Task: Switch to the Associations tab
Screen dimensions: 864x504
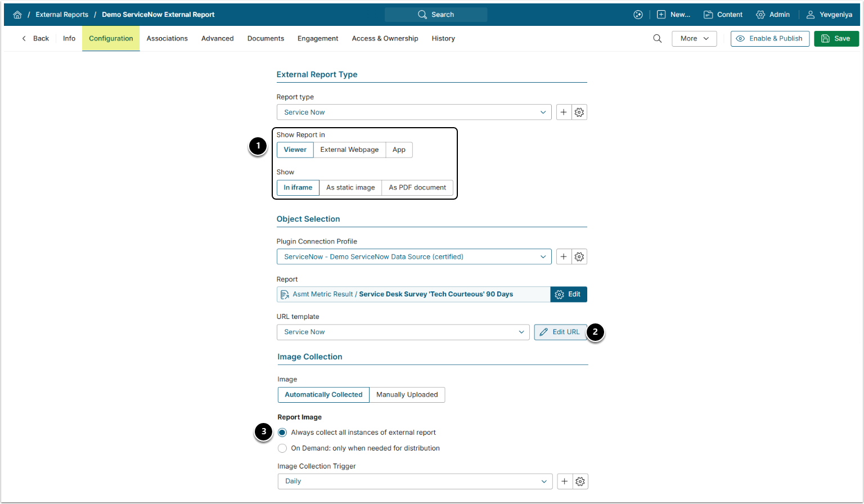Action: tap(167, 38)
